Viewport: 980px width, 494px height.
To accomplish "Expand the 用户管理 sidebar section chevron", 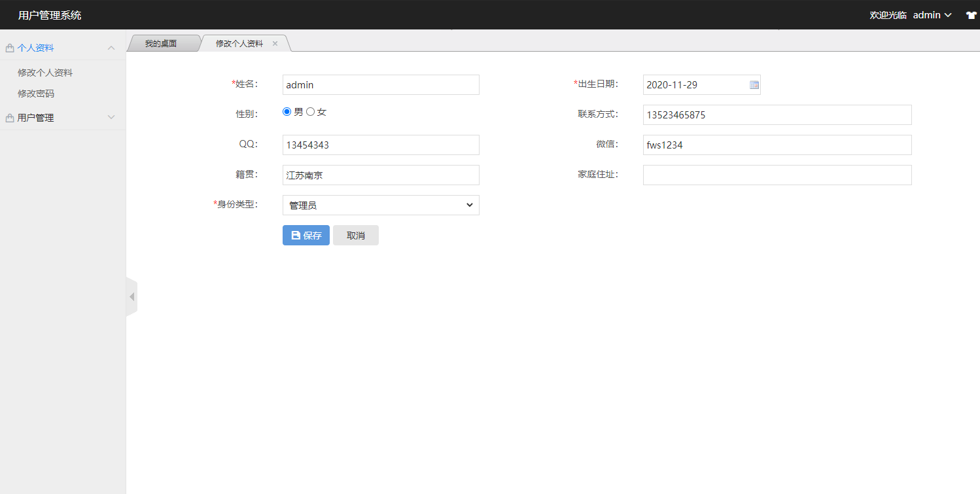I will pyautogui.click(x=111, y=118).
